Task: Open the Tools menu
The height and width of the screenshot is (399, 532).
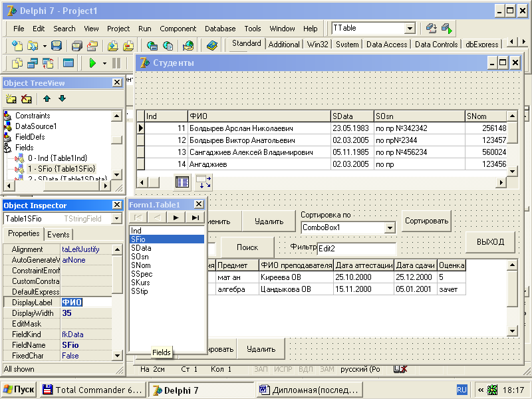Action: [253, 29]
